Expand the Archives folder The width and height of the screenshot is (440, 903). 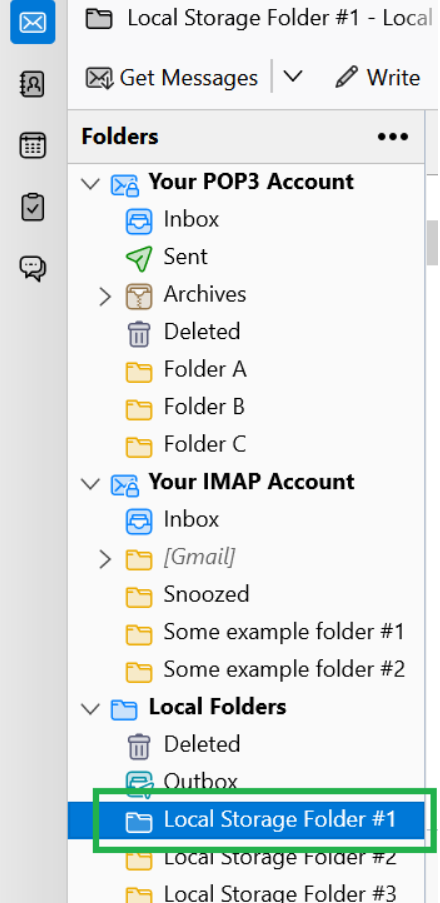tap(105, 296)
